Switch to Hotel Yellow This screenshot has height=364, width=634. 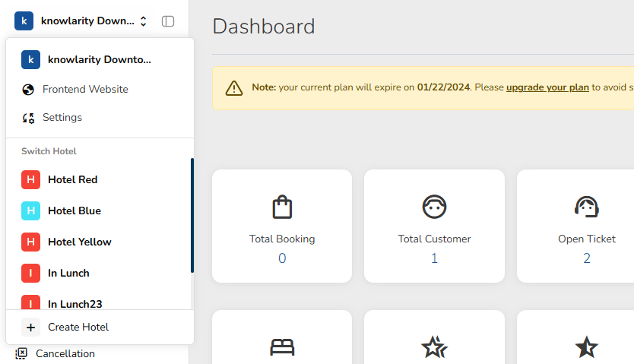[x=79, y=242]
